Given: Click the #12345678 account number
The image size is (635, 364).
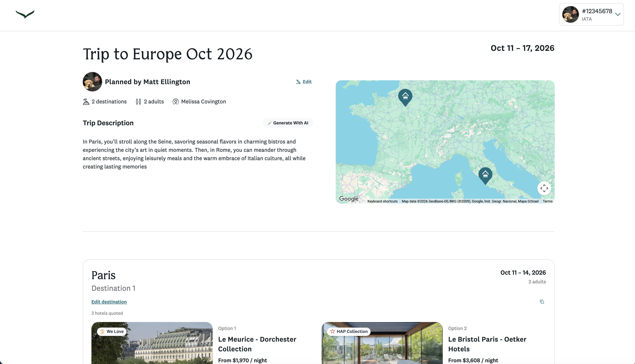Looking at the screenshot, I should (x=597, y=11).
